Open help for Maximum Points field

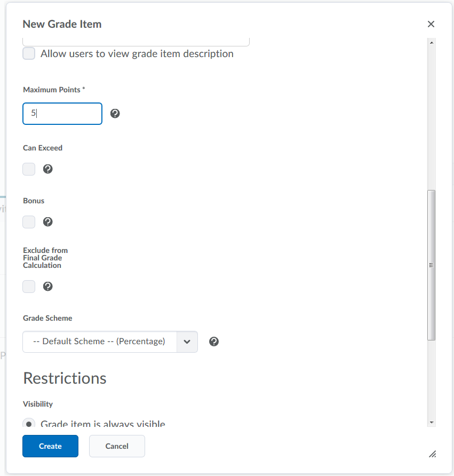pyautogui.click(x=115, y=113)
